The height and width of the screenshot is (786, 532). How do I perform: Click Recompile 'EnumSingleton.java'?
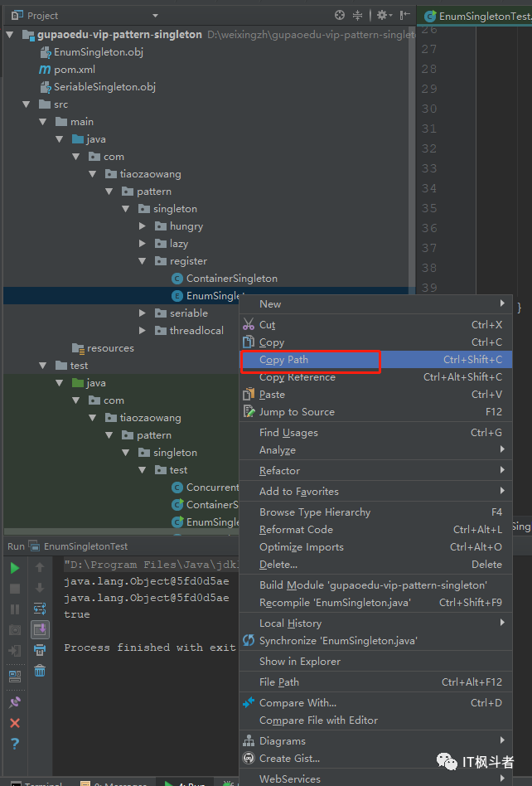[375, 603]
